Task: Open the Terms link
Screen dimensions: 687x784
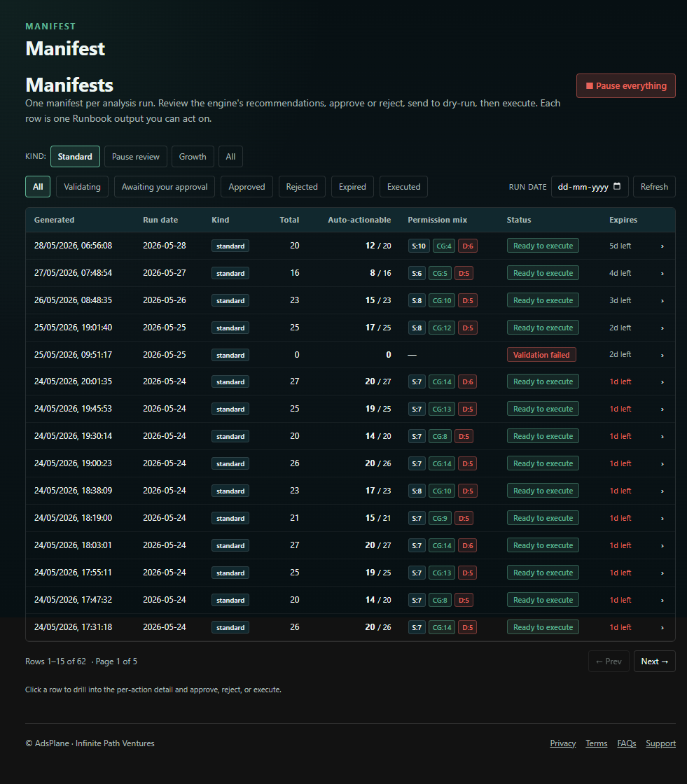Action: click(x=597, y=743)
